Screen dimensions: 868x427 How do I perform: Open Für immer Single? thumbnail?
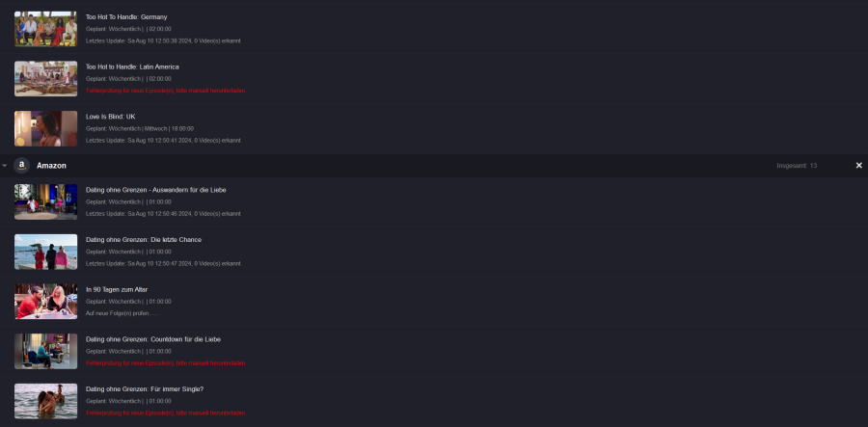pyautogui.click(x=46, y=401)
